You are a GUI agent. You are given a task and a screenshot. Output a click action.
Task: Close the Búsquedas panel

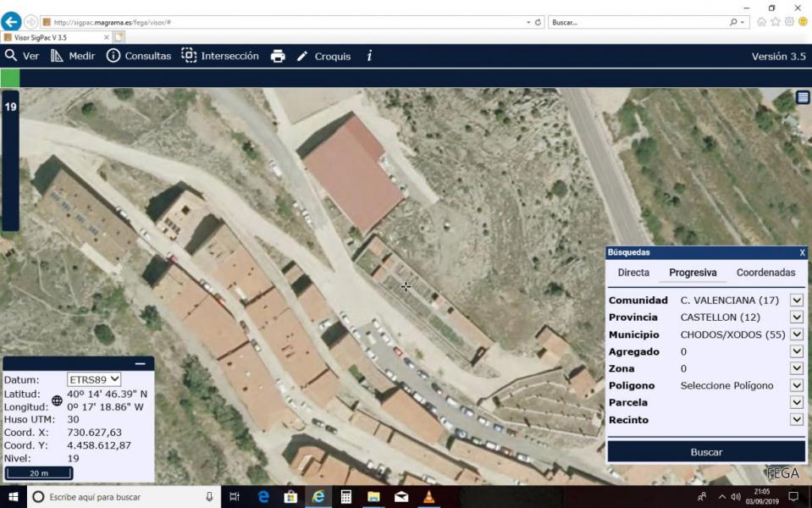tap(802, 252)
